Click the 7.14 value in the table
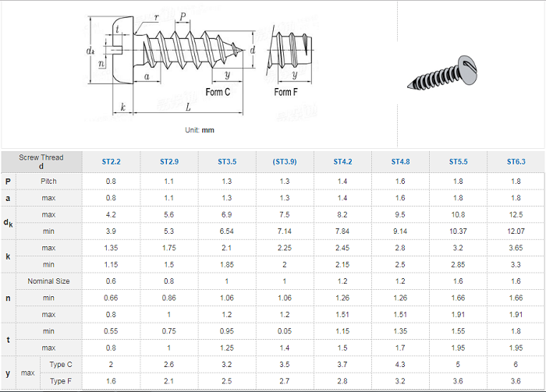 (285, 231)
